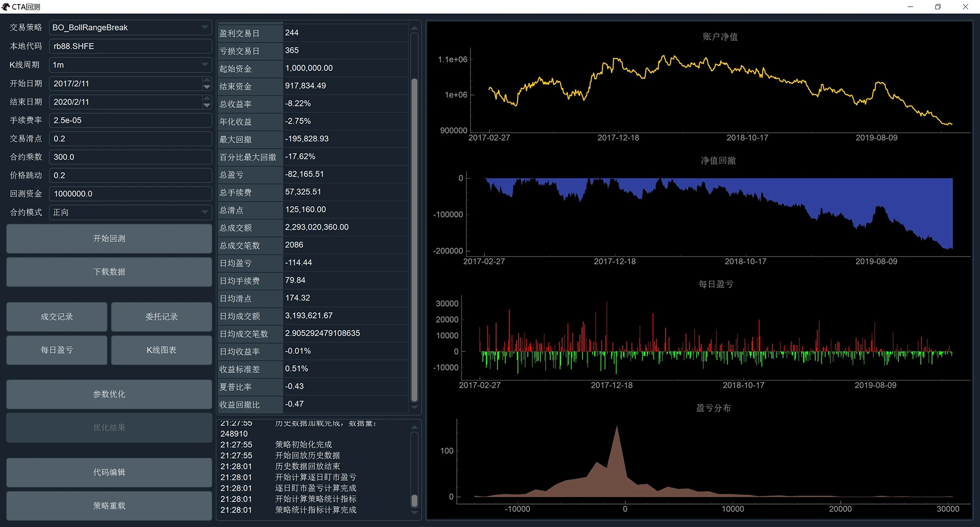Click the 参数优化 button
The image size is (980, 527).
tap(109, 394)
